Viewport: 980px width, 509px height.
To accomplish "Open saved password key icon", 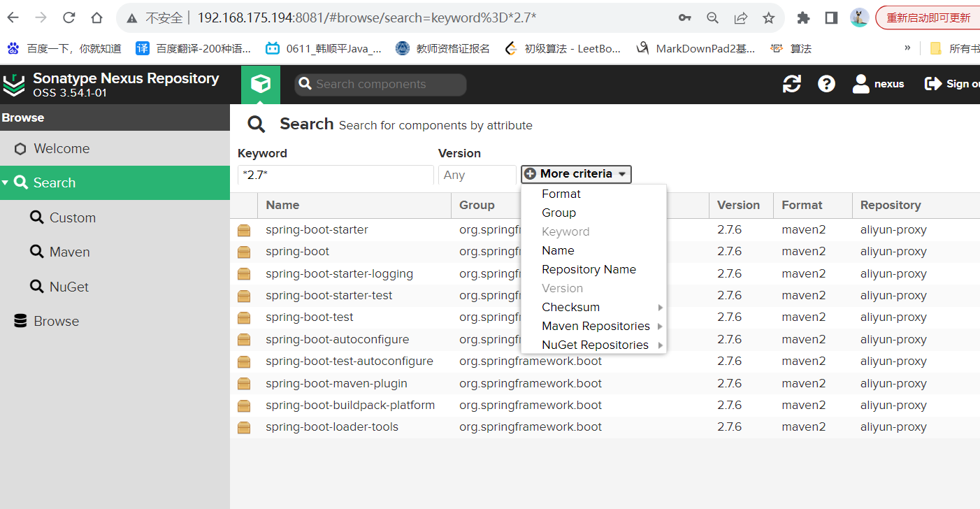I will pos(684,18).
